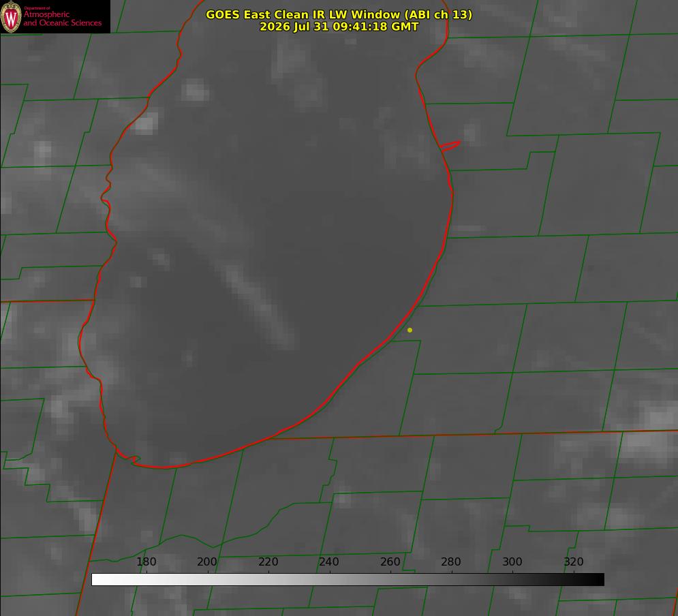This screenshot has height=616, width=678.
Task: Click the 180 colorbar label
Action: (x=146, y=561)
